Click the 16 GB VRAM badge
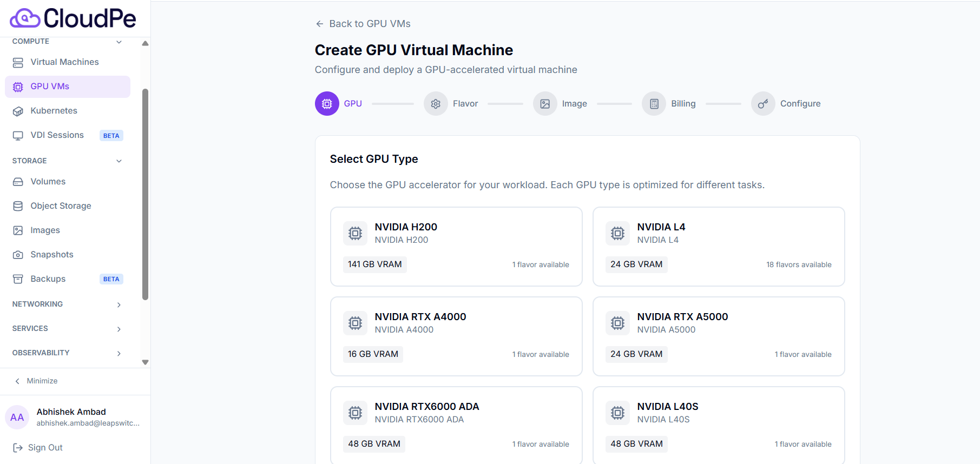 pyautogui.click(x=373, y=354)
